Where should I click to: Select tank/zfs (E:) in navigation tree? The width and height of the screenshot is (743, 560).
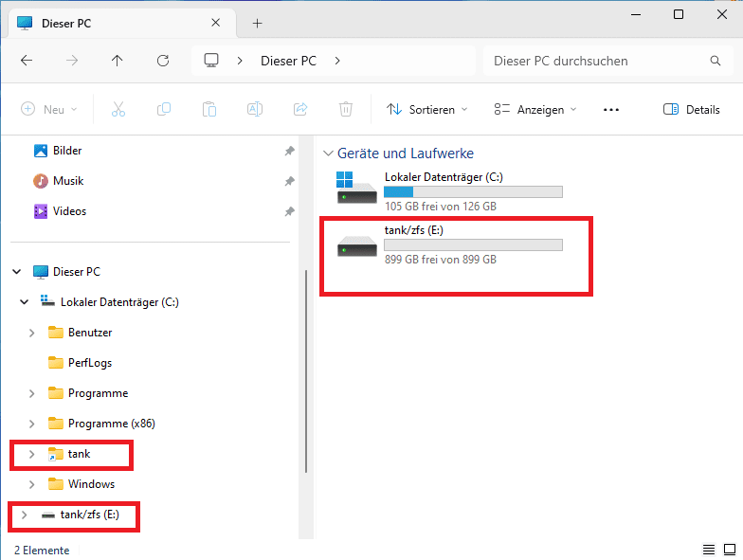89,515
